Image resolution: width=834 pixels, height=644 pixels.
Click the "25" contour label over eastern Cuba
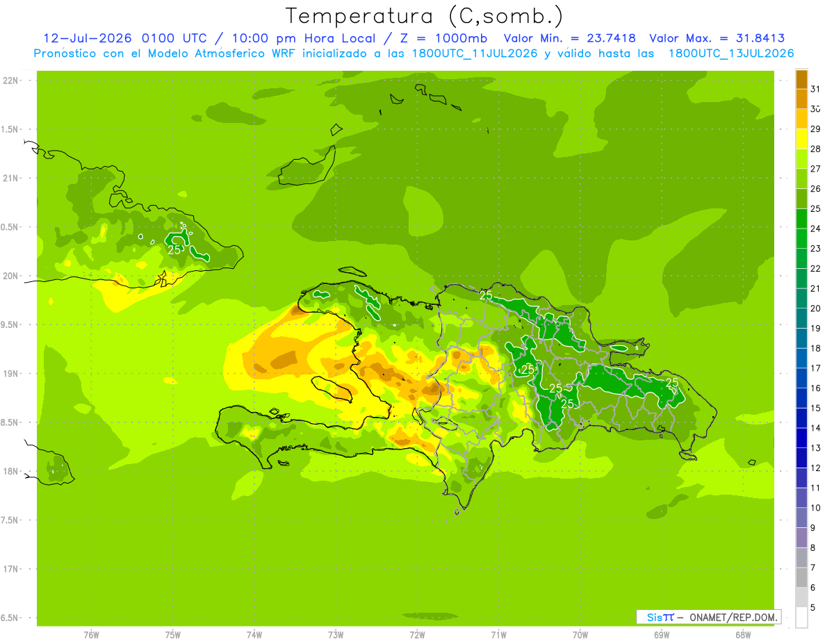pyautogui.click(x=174, y=249)
